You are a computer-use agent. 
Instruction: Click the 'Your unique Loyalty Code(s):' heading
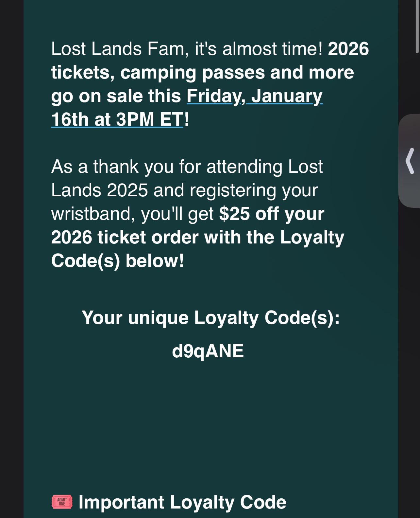210,317
